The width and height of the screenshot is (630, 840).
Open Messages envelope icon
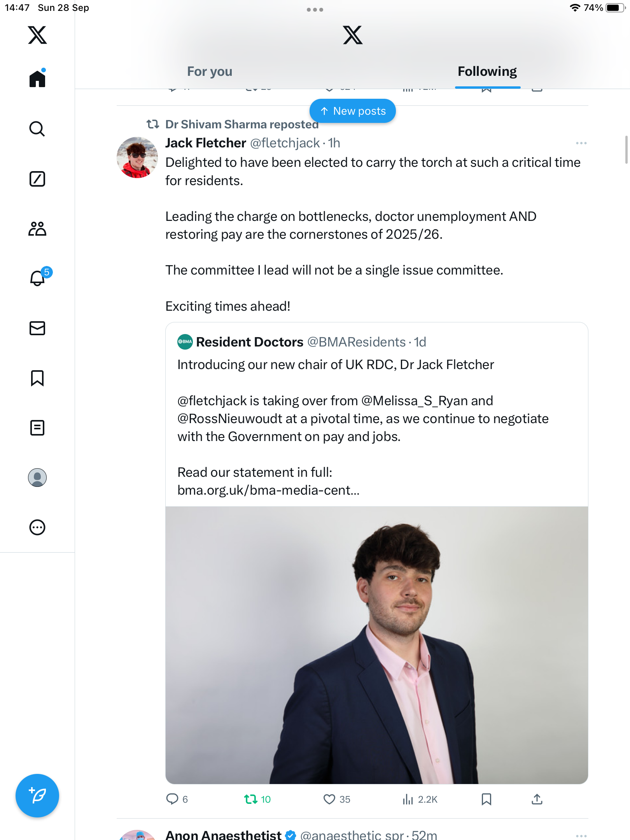coord(37,328)
